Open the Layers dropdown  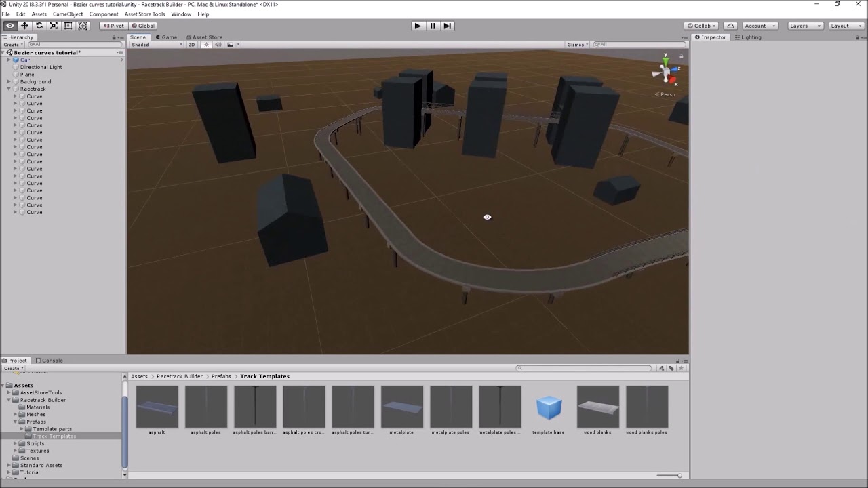[806, 26]
